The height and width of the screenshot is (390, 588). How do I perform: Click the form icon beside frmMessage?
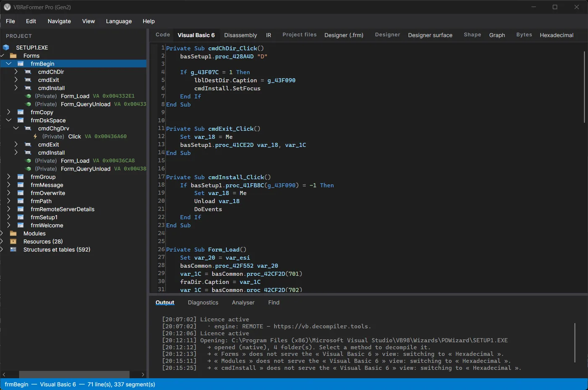[21, 185]
